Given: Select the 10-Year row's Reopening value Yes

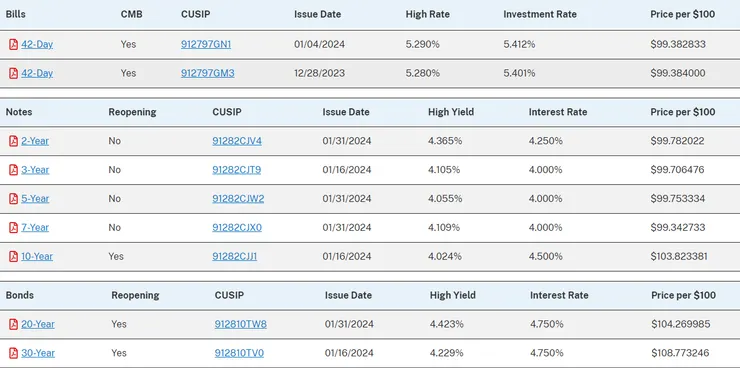Looking at the screenshot, I should [x=116, y=256].
